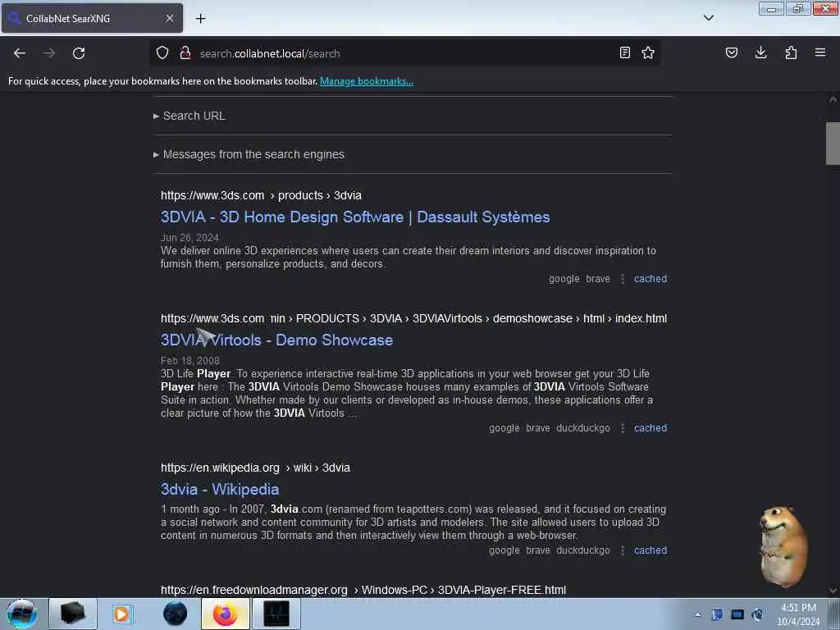Open 3DVIA Virtools Demo Showcase result

(x=277, y=340)
